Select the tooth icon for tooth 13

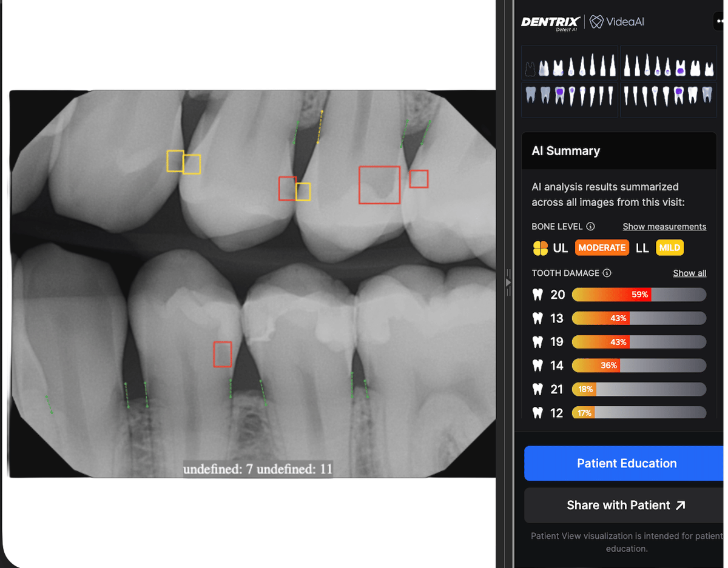click(538, 318)
